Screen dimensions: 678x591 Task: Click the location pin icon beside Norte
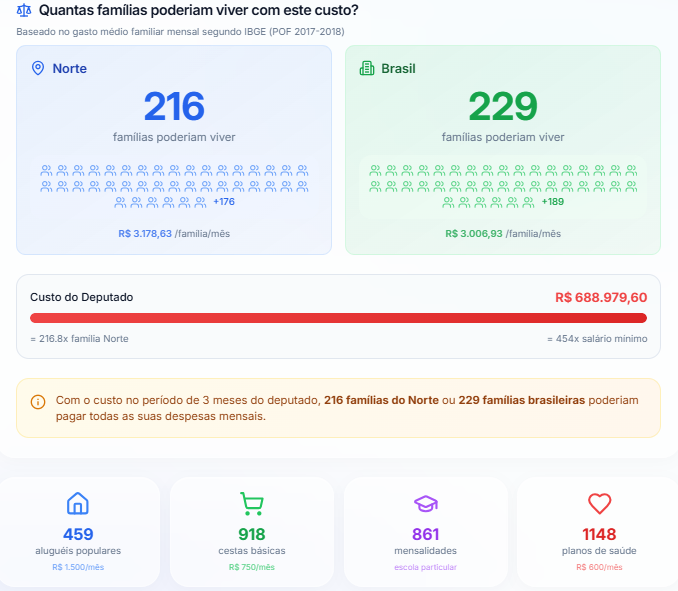38,68
